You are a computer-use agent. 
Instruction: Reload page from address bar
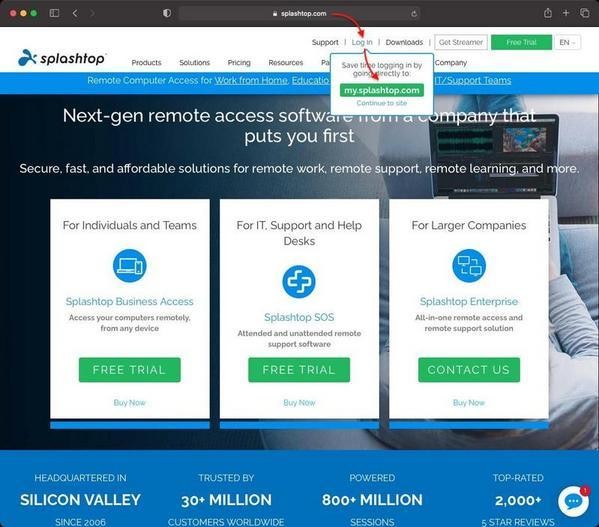tap(414, 14)
